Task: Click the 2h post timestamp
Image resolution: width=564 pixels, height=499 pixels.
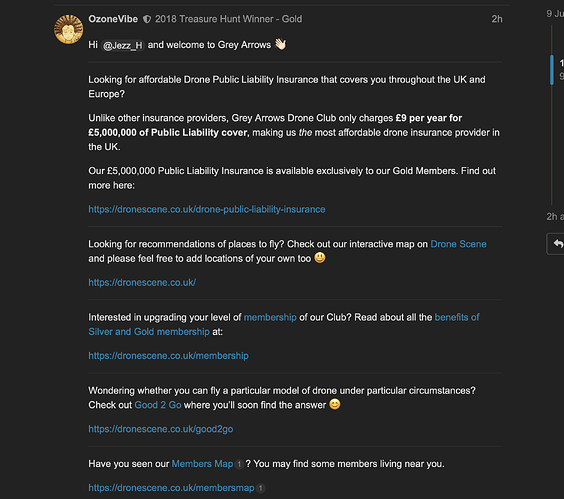Action: click(497, 19)
